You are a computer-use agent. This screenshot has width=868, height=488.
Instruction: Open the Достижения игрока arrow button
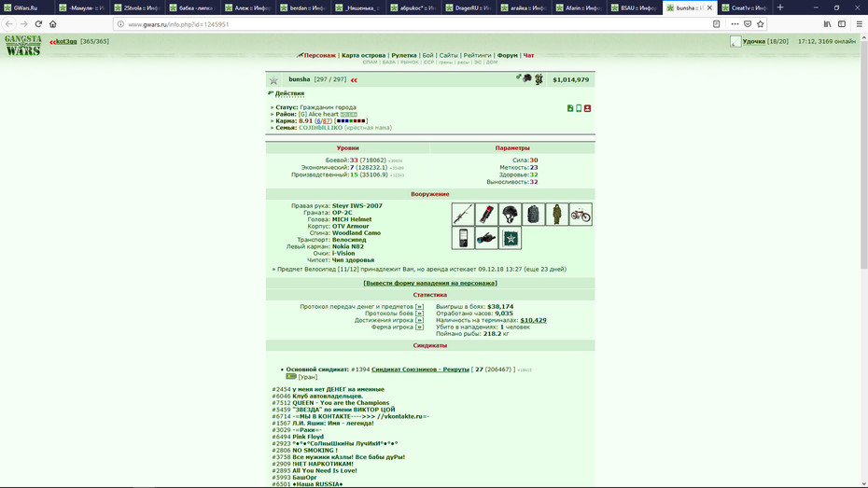(419, 320)
